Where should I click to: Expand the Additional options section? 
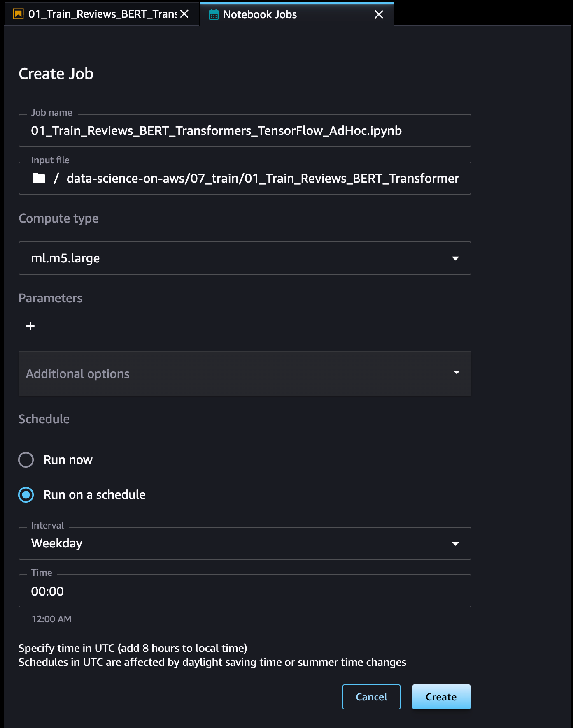245,373
